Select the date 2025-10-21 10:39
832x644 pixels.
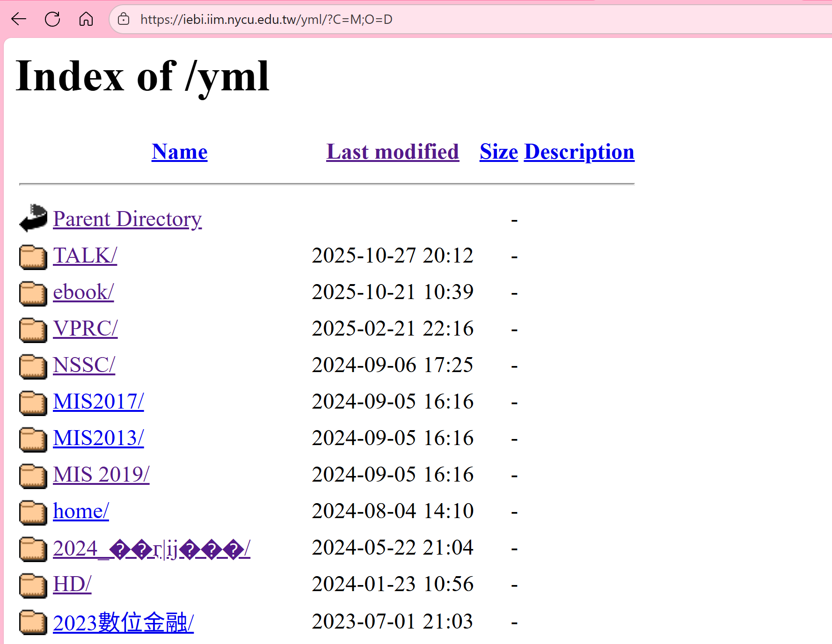click(393, 292)
